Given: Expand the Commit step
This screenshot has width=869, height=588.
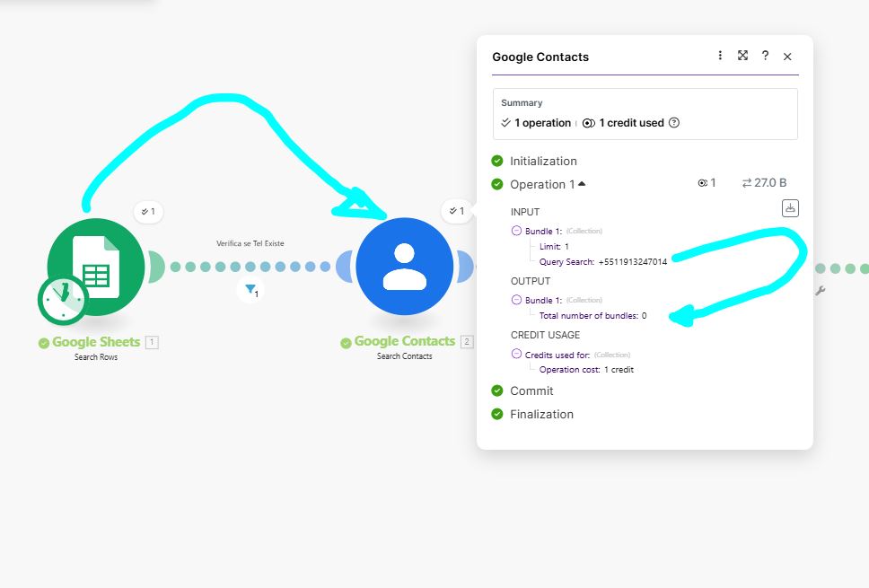Looking at the screenshot, I should pos(531,391).
